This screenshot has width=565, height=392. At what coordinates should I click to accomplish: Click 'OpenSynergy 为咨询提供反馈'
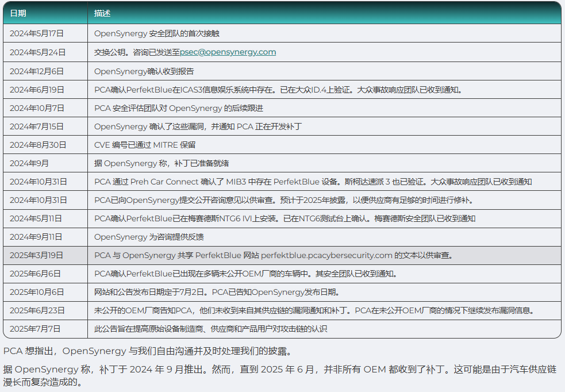pyautogui.click(x=149, y=237)
